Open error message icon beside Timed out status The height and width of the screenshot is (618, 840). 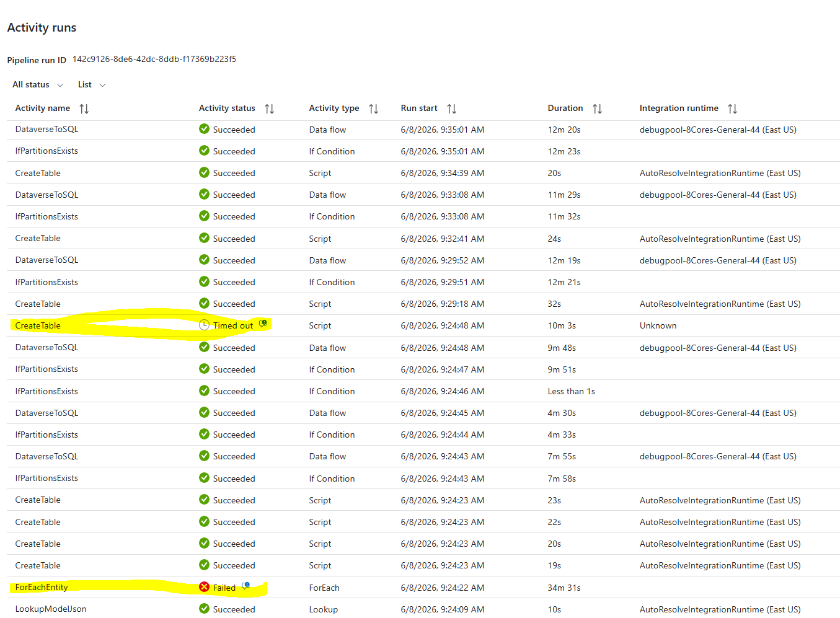tap(263, 324)
